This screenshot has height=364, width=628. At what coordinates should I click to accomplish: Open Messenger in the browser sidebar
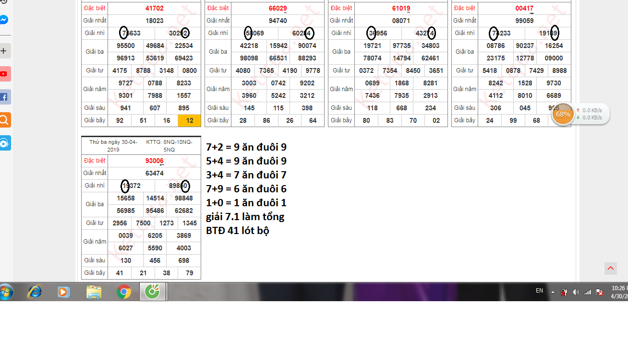[4, 20]
